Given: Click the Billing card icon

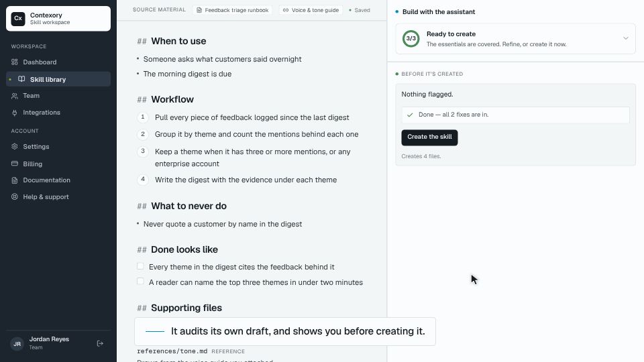Looking at the screenshot, I should tap(15, 164).
